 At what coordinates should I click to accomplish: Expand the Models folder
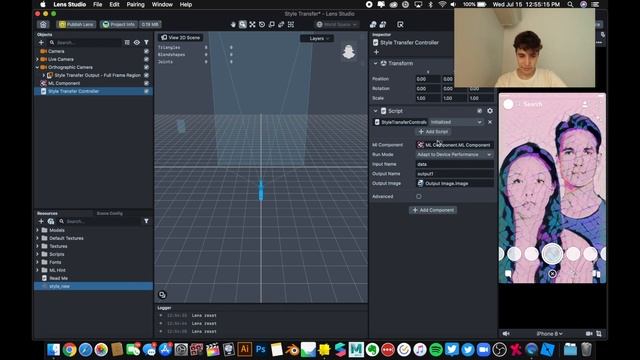[38, 230]
